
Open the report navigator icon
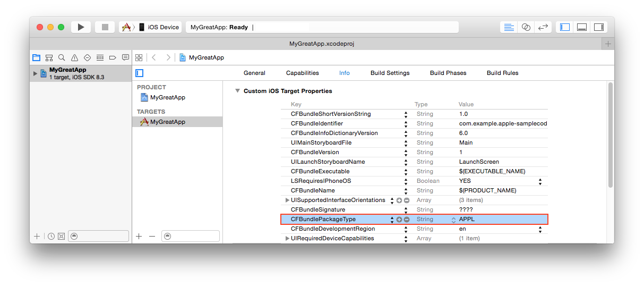point(125,57)
